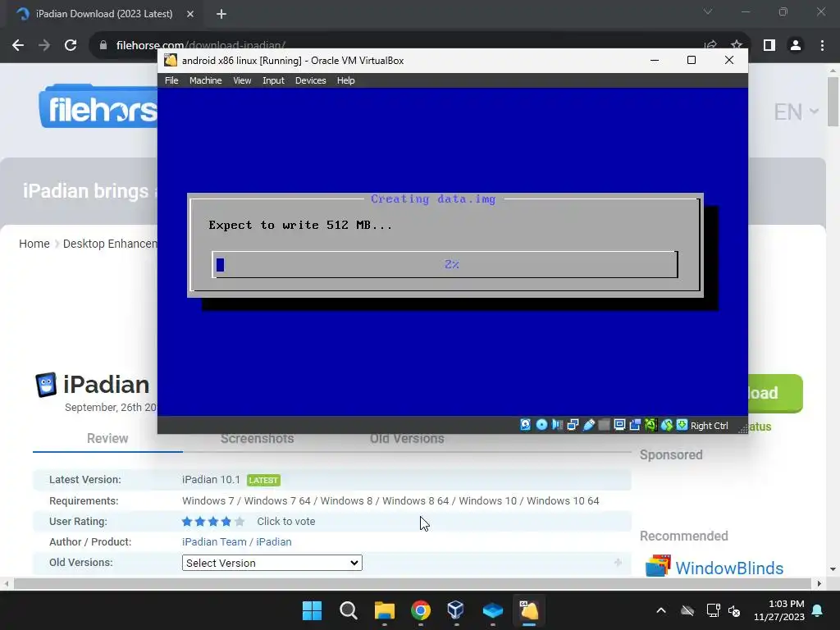The width and height of the screenshot is (840, 630).
Task: Switch to the Screenshots tab
Action: [x=257, y=438]
